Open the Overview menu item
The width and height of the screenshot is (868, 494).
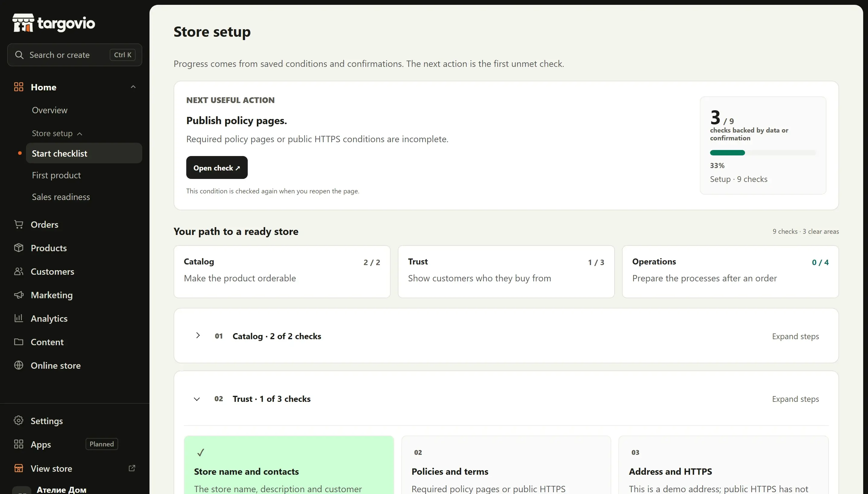coord(49,110)
